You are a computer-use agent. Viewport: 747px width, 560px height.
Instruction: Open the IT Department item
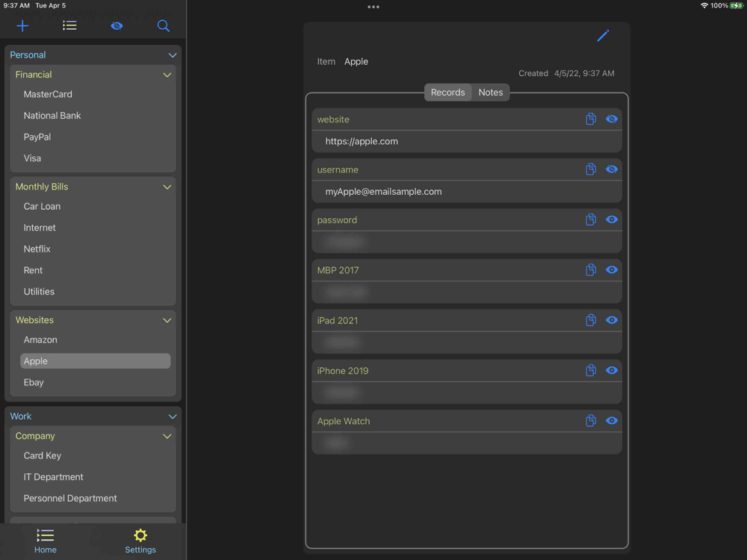pos(53,477)
